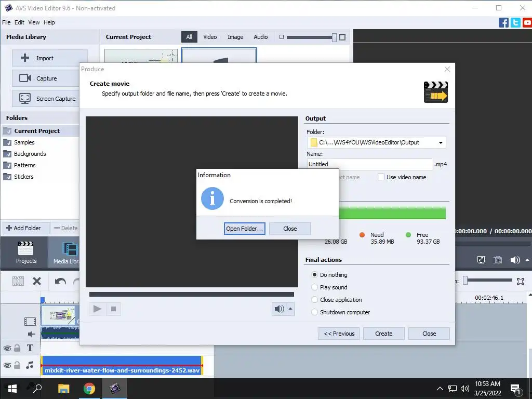Click the speaker icon in Produce dialog
Image resolution: width=532 pixels, height=399 pixels.
(x=279, y=309)
